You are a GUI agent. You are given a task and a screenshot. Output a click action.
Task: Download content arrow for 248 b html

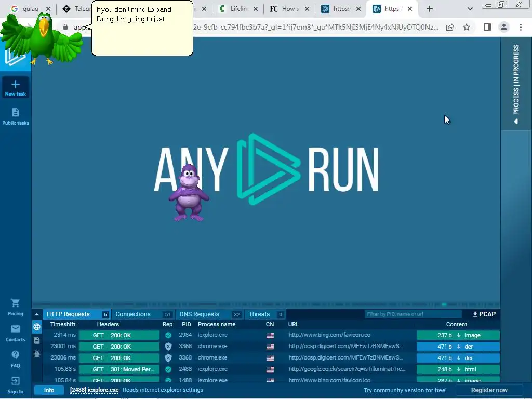[x=459, y=369]
